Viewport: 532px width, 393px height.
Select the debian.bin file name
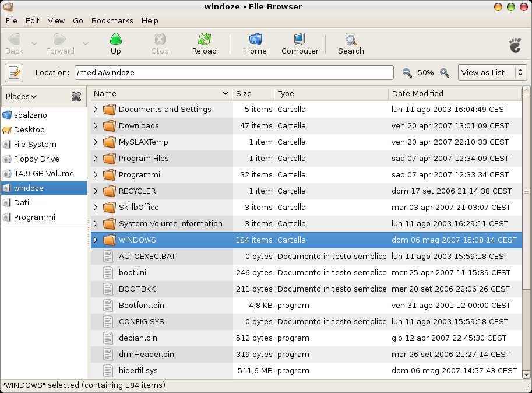138,338
